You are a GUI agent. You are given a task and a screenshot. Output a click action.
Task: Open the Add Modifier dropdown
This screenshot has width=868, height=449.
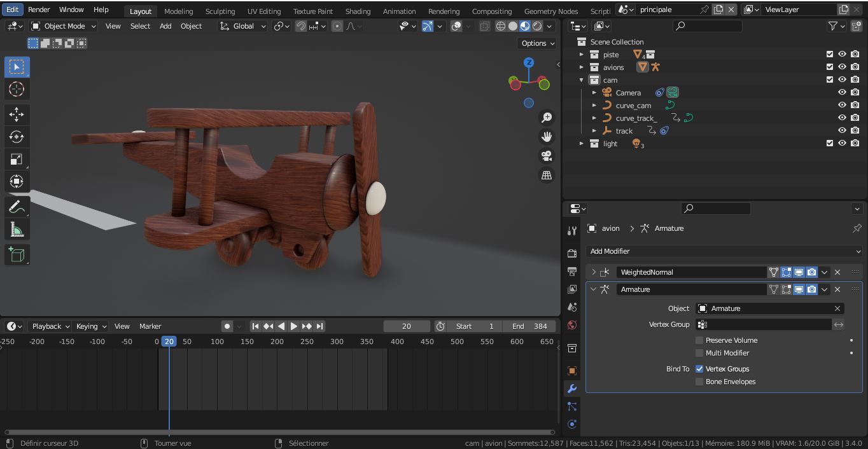(724, 251)
